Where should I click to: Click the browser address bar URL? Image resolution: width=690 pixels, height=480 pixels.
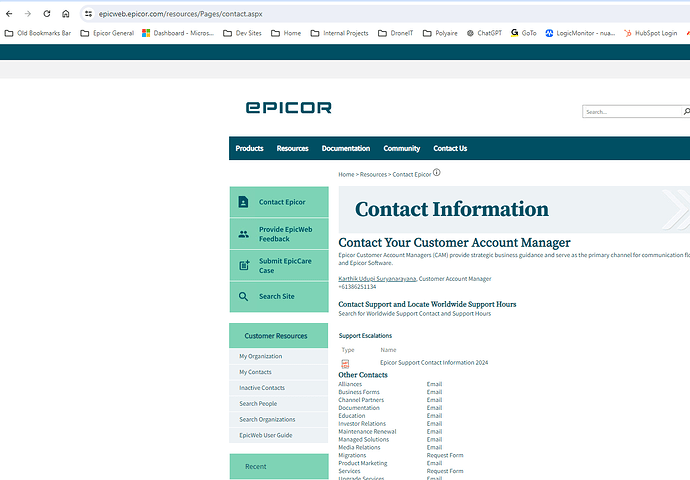coord(180,14)
